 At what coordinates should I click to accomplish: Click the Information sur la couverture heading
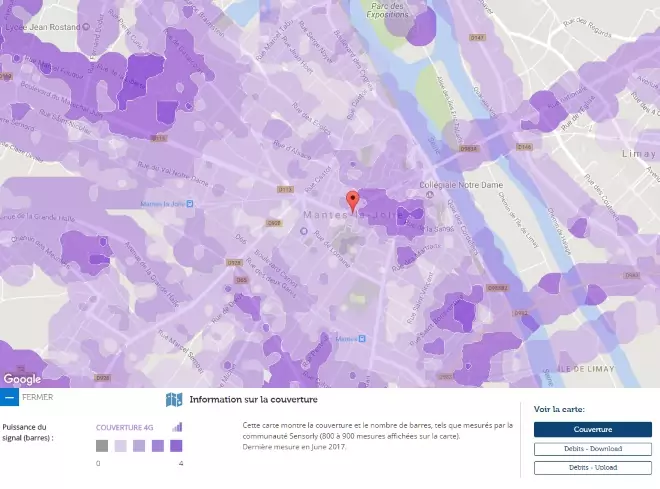(x=239, y=400)
